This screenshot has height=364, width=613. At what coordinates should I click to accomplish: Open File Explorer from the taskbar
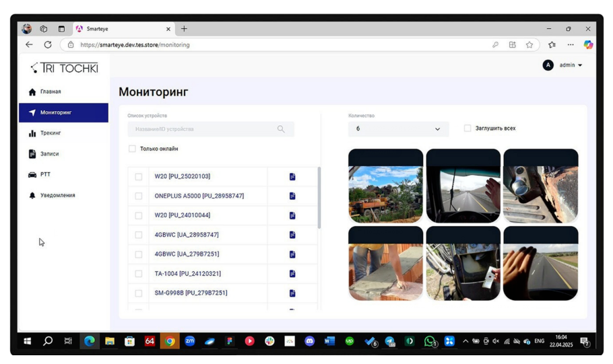coord(109,341)
